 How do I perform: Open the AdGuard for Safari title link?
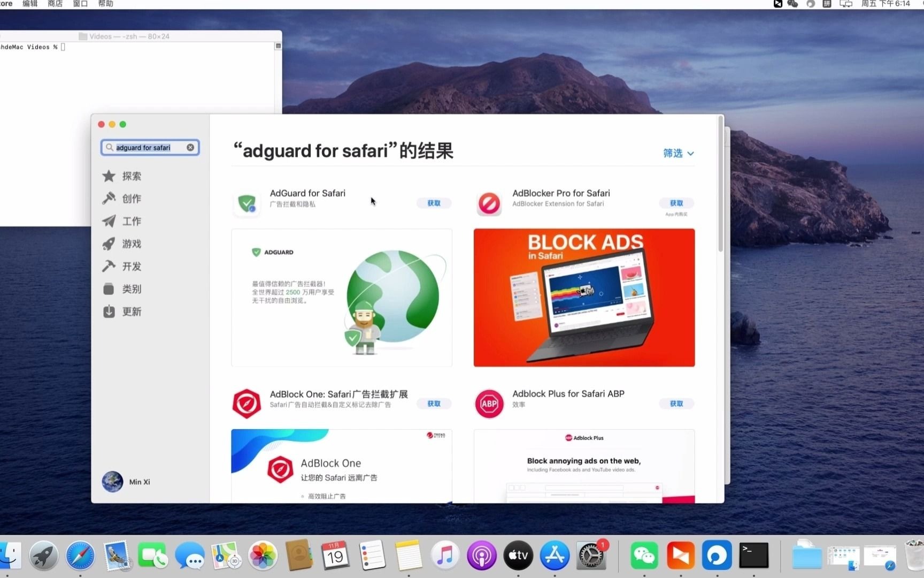tap(307, 193)
